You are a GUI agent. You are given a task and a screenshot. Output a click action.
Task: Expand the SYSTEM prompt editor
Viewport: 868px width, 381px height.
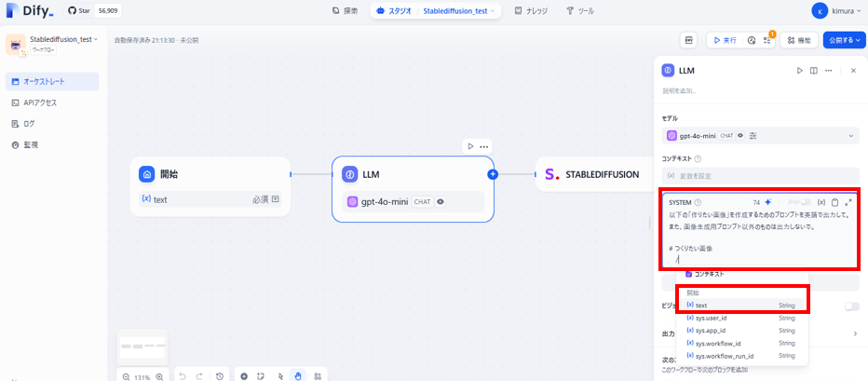click(x=848, y=202)
